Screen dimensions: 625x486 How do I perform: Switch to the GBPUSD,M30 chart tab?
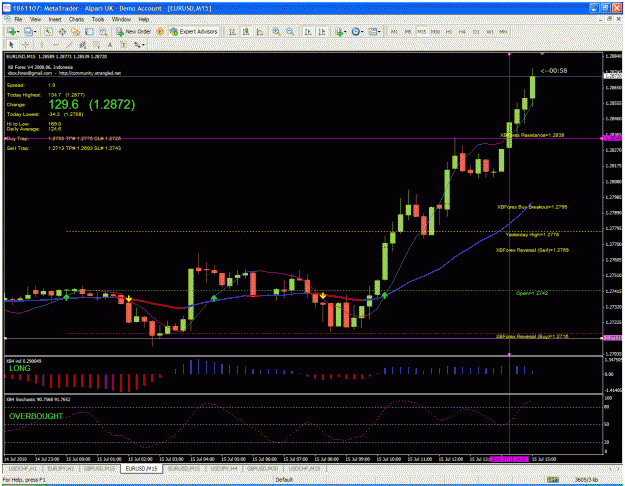(263, 468)
